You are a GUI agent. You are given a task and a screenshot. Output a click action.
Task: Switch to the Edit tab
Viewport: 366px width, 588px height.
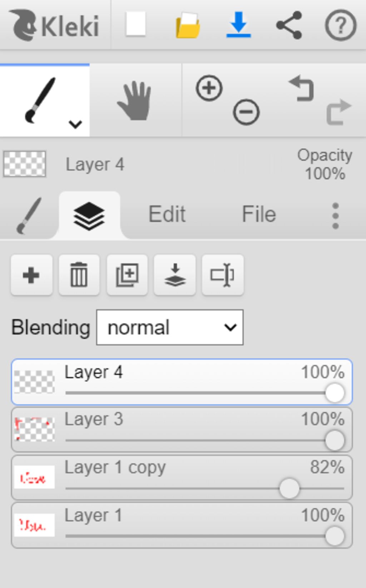click(x=167, y=214)
